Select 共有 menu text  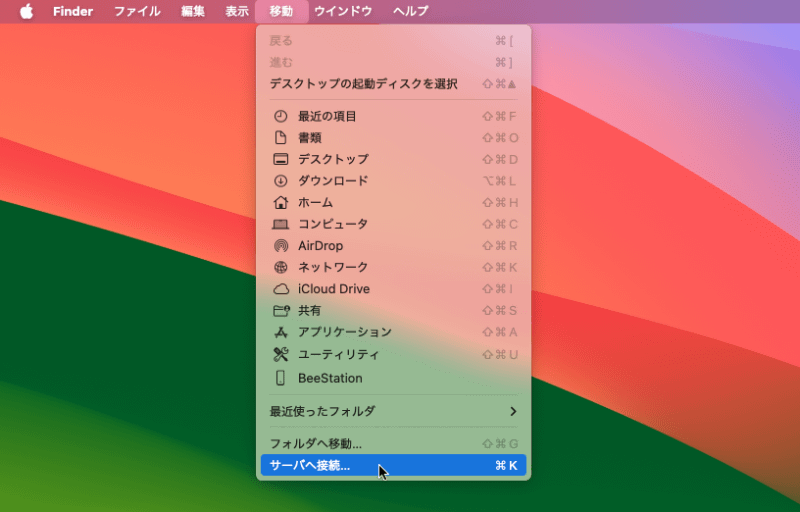[x=310, y=311]
